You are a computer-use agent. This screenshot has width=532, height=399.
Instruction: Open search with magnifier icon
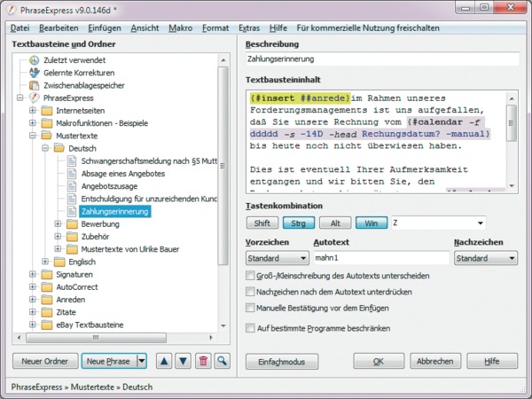point(223,361)
